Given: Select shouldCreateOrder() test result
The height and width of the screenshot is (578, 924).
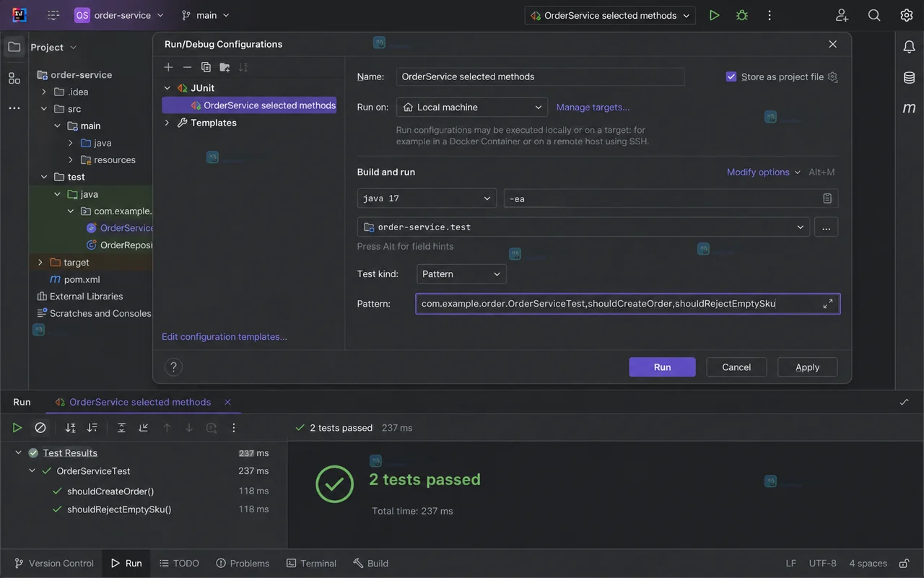Looking at the screenshot, I should pos(110,491).
